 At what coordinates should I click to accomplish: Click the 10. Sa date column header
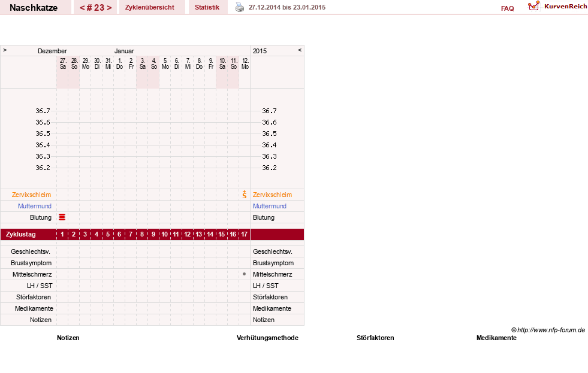(x=222, y=63)
